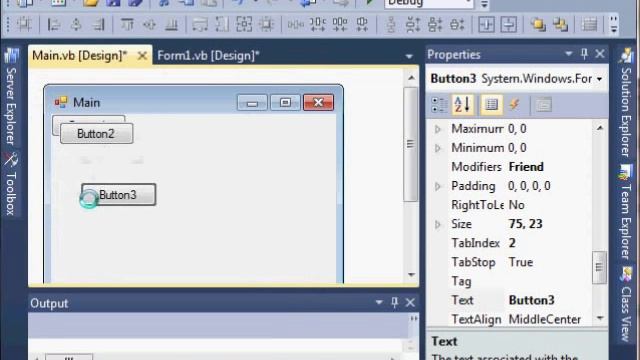Expand the Size property row
The width and height of the screenshot is (640, 360).
(438, 224)
